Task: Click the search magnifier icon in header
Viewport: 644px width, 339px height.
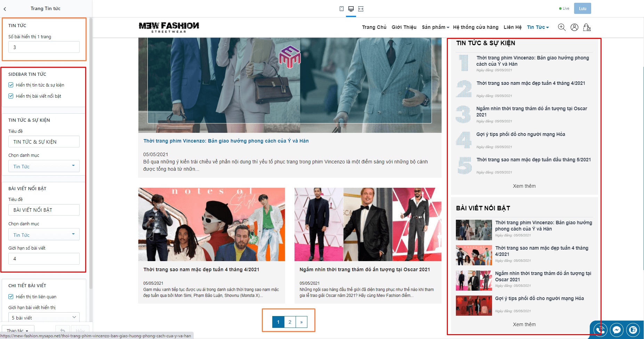Action: (x=562, y=27)
